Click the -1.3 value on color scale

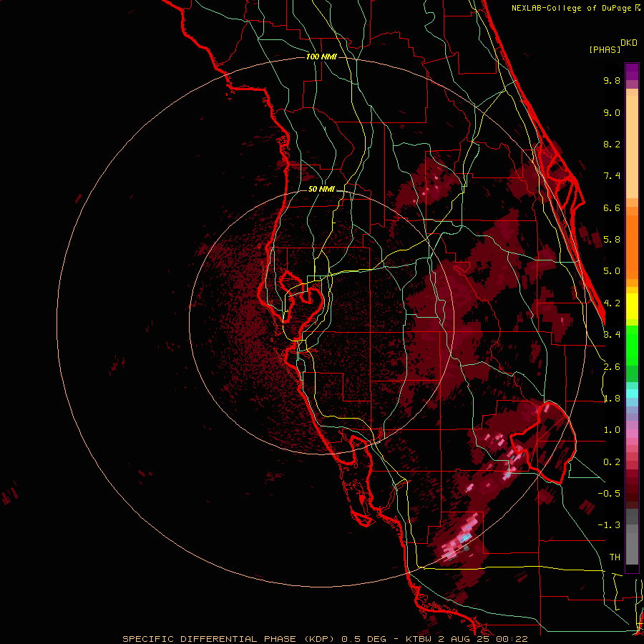(609, 525)
